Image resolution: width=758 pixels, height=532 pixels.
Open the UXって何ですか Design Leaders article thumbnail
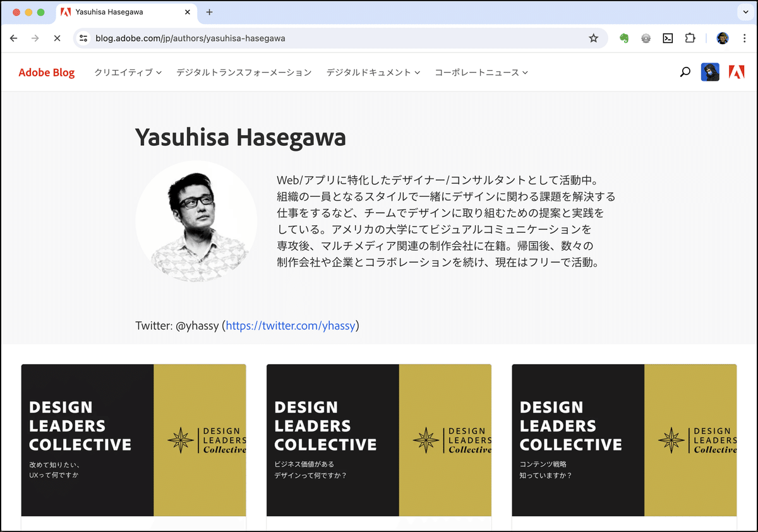[x=133, y=440]
